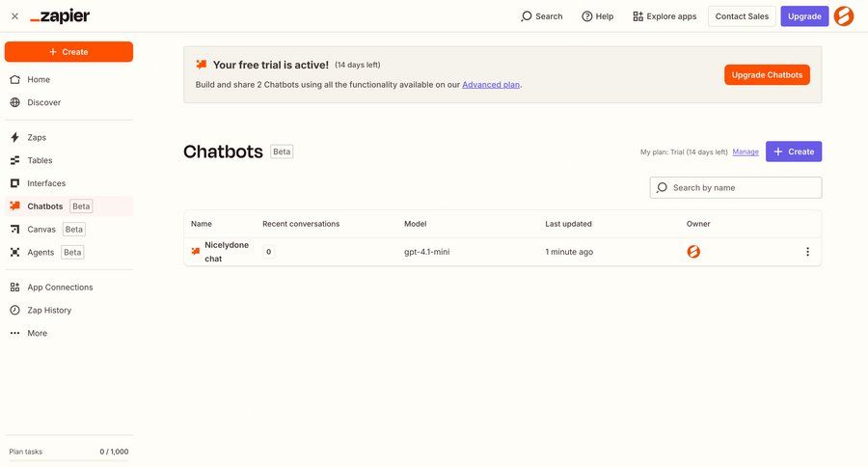Click the purple Upgrade button
Viewport: 868px width, 467px height.
coord(804,16)
